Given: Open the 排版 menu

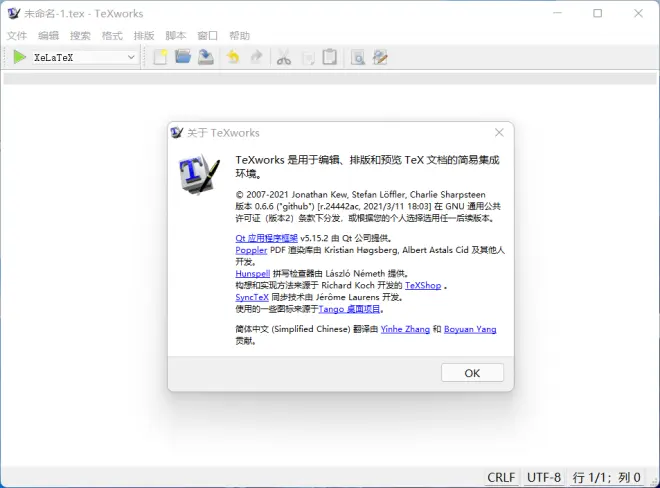Looking at the screenshot, I should [144, 36].
